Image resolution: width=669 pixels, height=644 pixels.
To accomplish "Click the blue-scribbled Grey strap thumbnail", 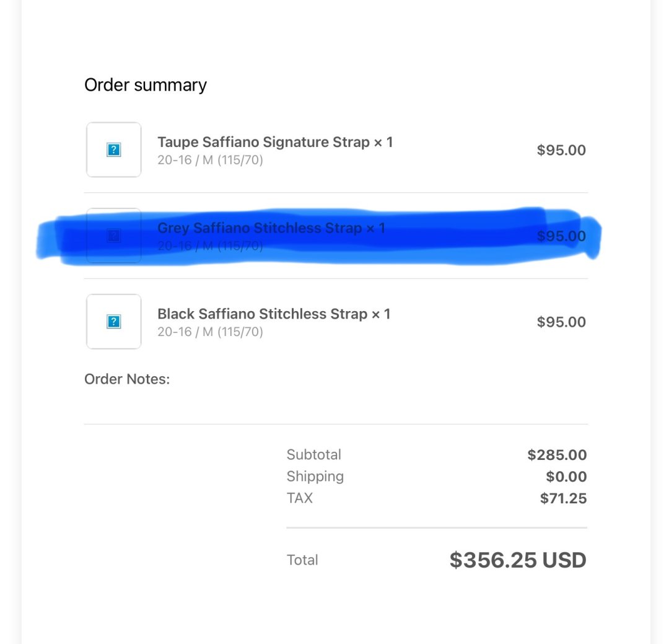I will 113,236.
